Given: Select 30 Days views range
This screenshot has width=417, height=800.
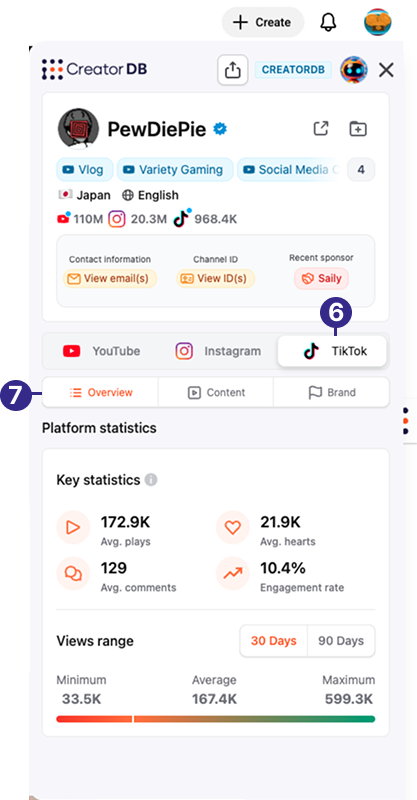Looking at the screenshot, I should [274, 641].
